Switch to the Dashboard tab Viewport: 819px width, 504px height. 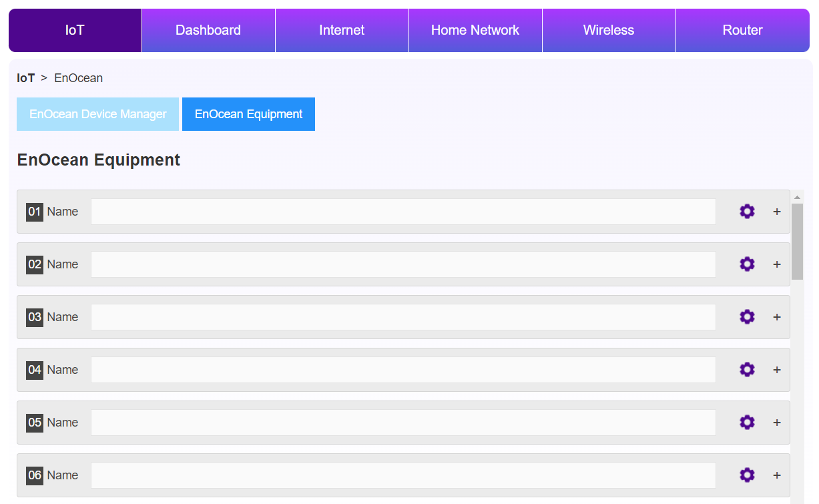(x=208, y=30)
